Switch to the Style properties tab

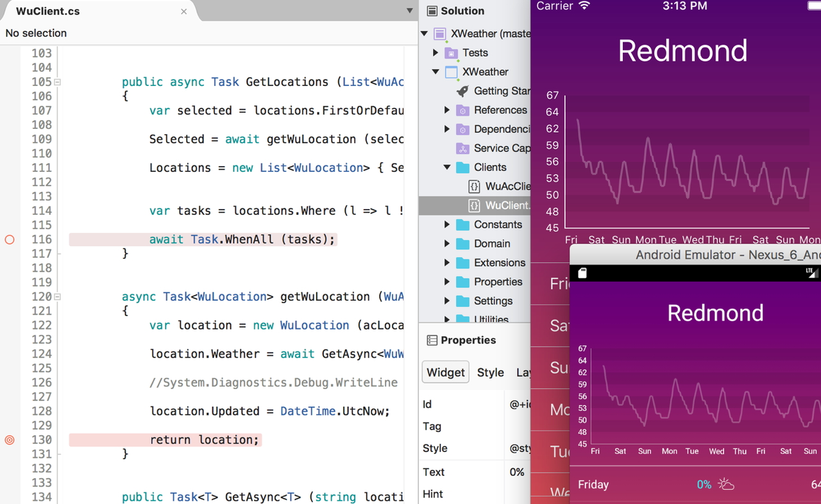490,372
